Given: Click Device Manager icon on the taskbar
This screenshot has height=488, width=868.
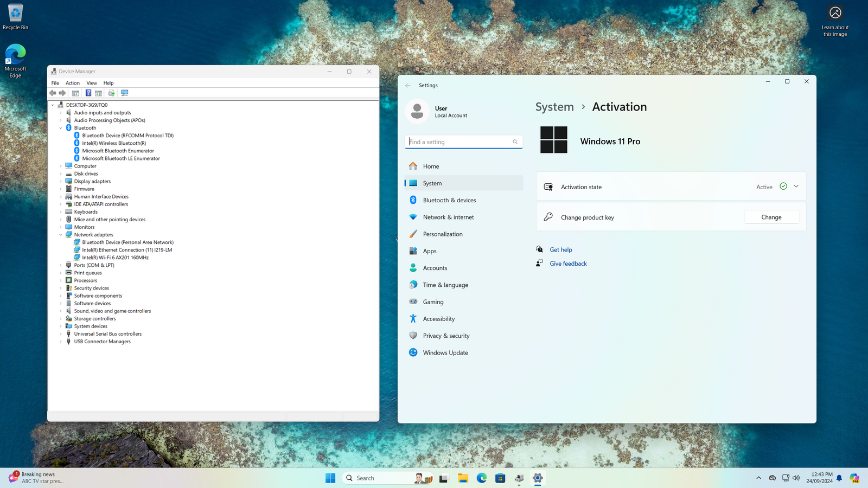Looking at the screenshot, I should coord(519,478).
